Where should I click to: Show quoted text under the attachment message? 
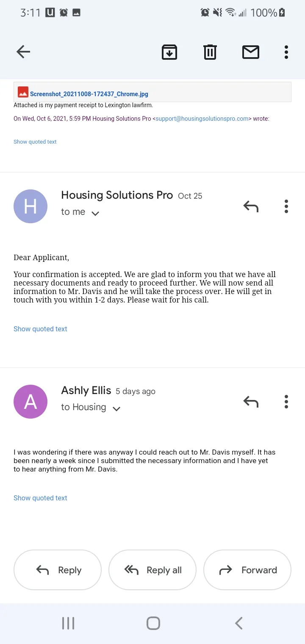click(x=35, y=142)
